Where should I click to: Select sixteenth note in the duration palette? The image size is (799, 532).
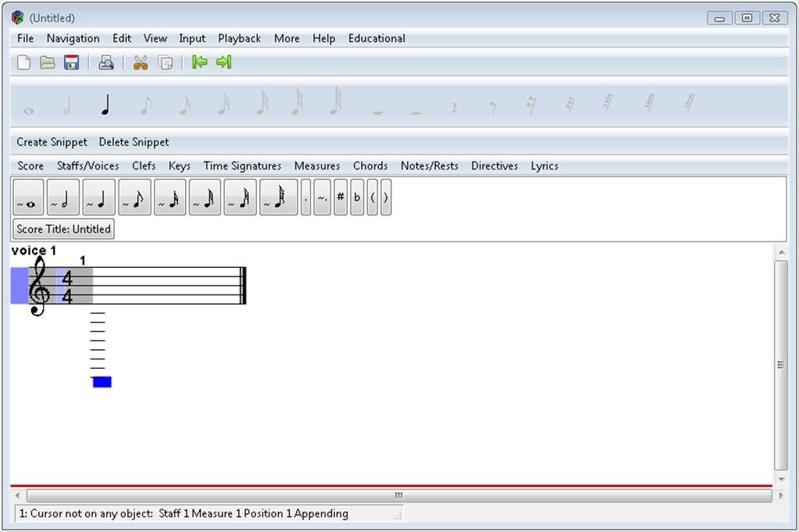point(185,105)
